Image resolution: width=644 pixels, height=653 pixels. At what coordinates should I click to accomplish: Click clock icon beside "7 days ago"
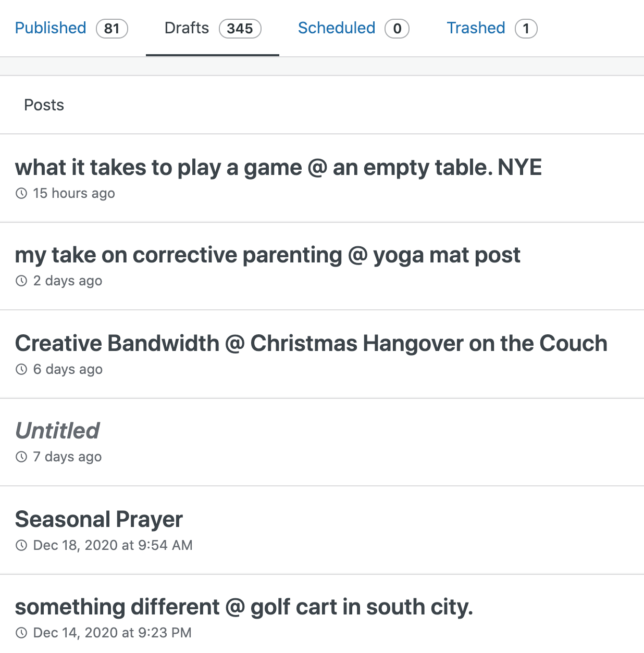click(21, 457)
